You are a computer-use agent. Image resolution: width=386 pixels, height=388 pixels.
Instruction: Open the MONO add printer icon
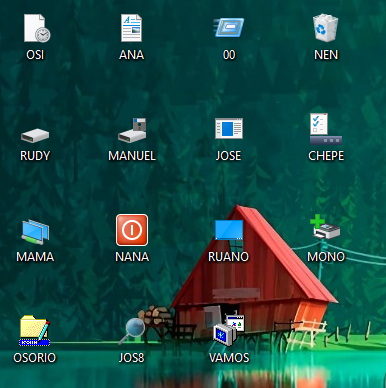325,227
